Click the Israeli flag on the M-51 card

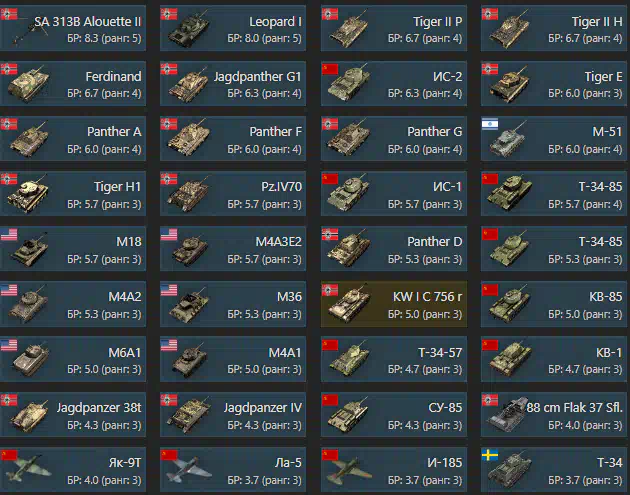490,124
